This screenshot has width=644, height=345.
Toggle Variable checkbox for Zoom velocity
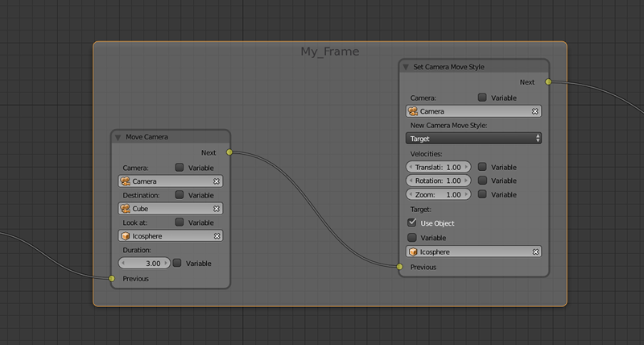click(482, 194)
